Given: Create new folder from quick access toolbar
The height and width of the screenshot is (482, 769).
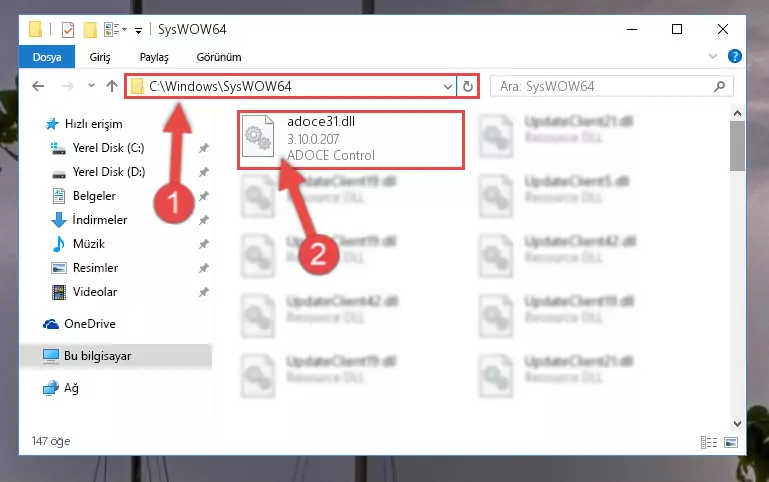Looking at the screenshot, I should pyautogui.click(x=90, y=30).
